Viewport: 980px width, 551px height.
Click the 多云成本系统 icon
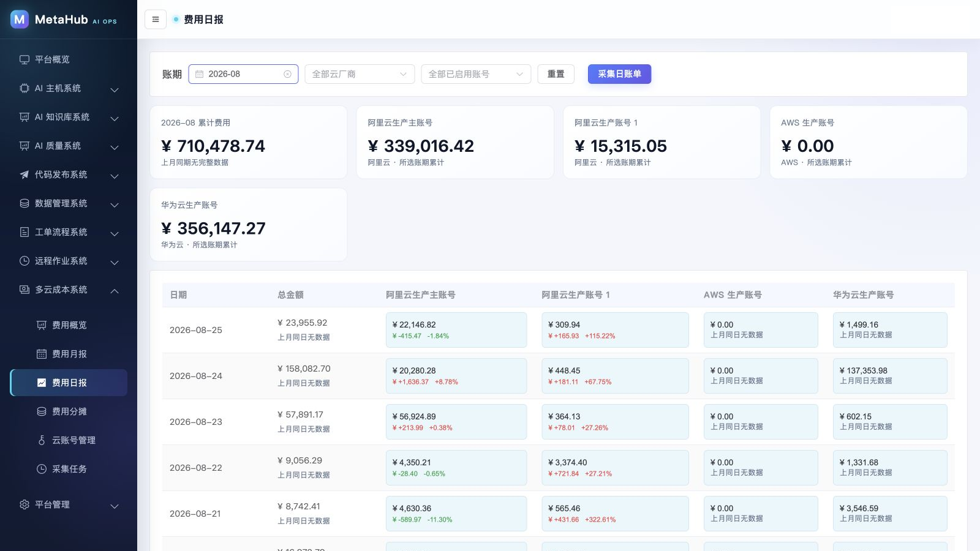pos(24,290)
